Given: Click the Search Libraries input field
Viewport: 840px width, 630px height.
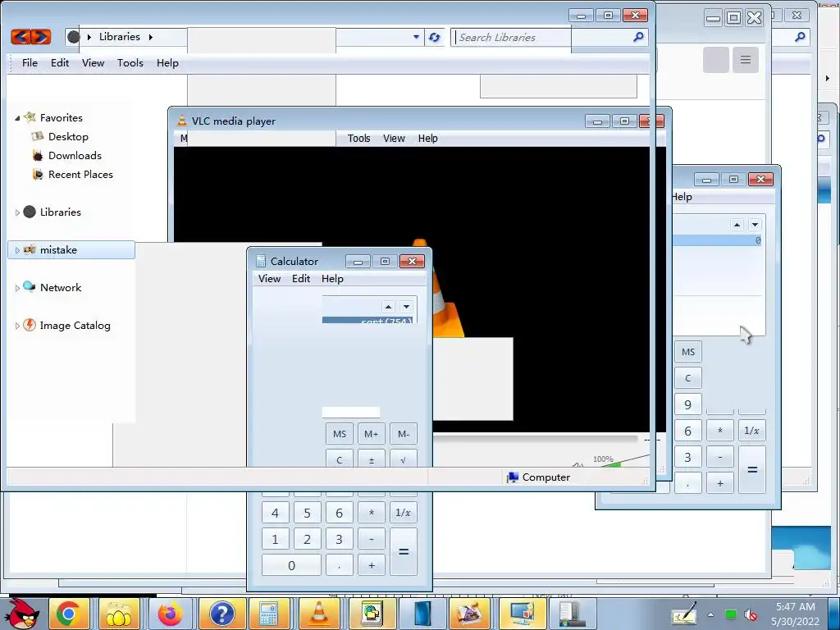Looking at the screenshot, I should [x=541, y=37].
